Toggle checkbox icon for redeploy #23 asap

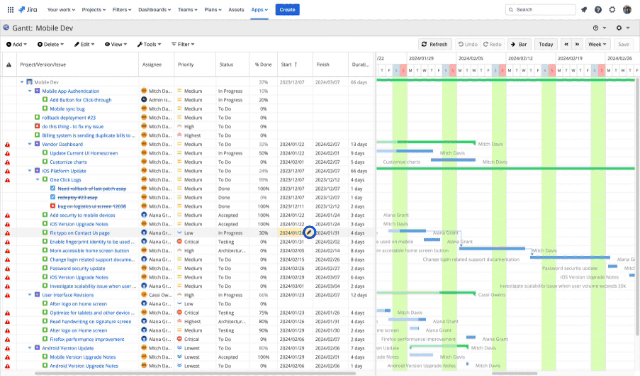click(x=53, y=197)
